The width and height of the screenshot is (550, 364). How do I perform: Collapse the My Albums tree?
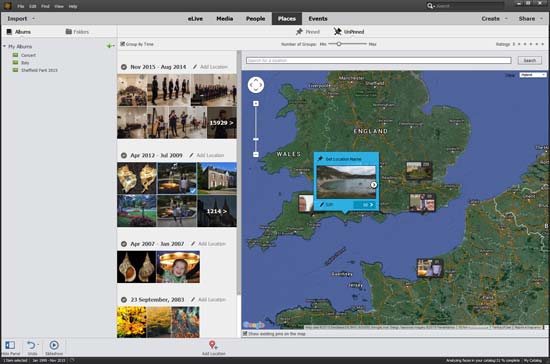[x=4, y=46]
